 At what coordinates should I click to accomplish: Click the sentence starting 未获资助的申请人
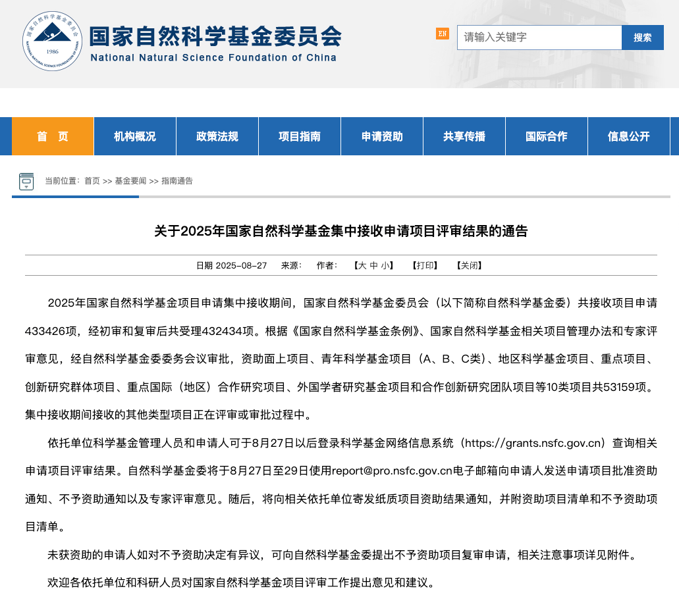[x=342, y=555]
